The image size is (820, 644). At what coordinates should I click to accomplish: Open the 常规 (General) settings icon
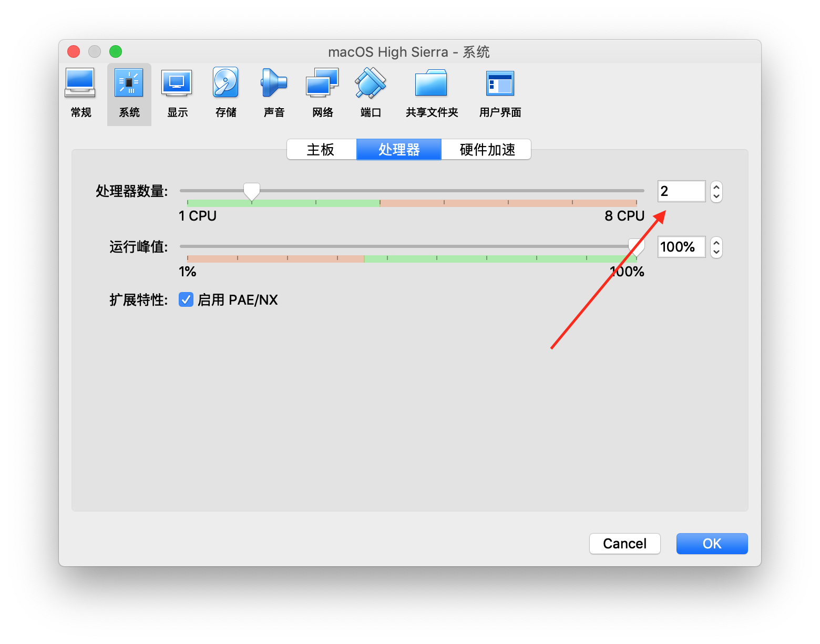point(80,84)
